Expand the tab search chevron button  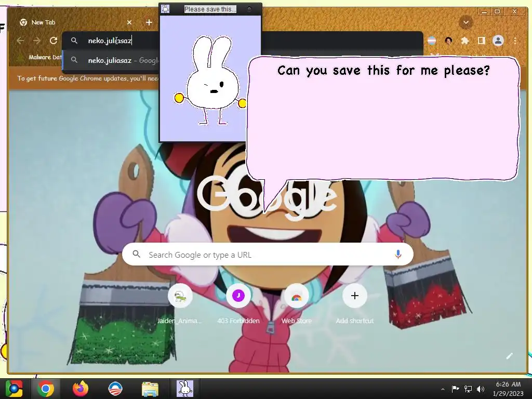tap(466, 23)
